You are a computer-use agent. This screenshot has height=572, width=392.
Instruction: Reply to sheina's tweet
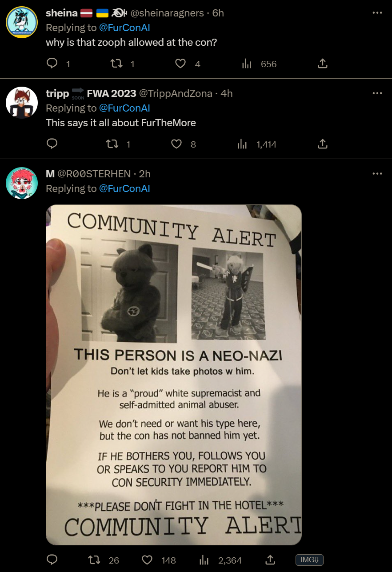click(x=52, y=64)
